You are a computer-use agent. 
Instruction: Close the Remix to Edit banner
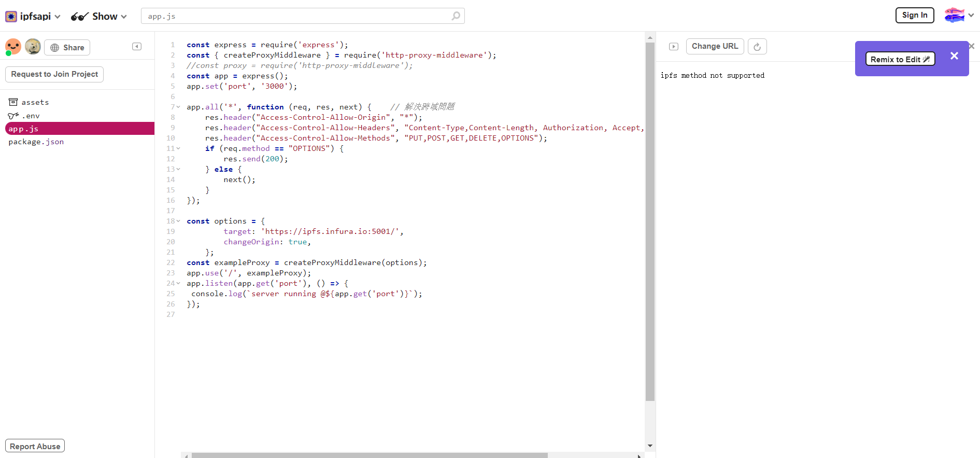tap(954, 56)
